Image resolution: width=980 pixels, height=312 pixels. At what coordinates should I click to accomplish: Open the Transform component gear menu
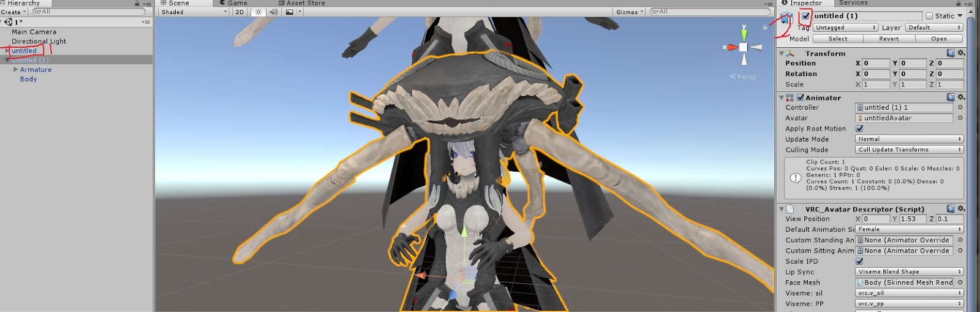point(961,53)
